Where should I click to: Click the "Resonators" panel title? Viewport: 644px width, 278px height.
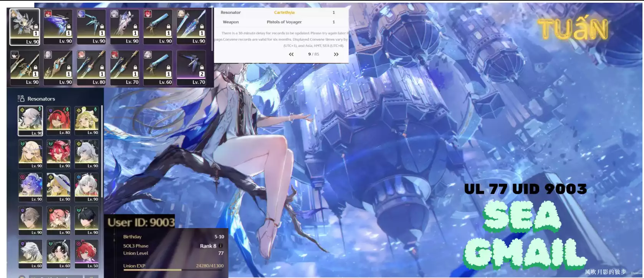[41, 99]
